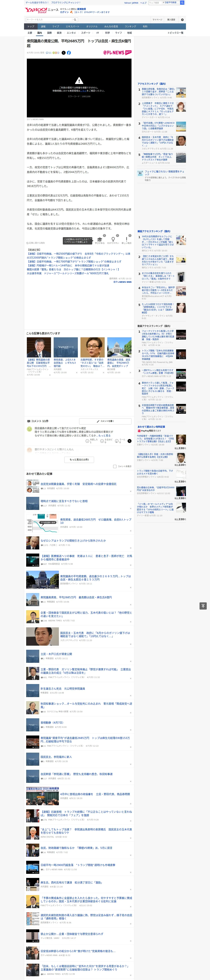Click the わかりやすい lightbulb reaction
This screenshot has height=980, width=210.
[x=113, y=240]
